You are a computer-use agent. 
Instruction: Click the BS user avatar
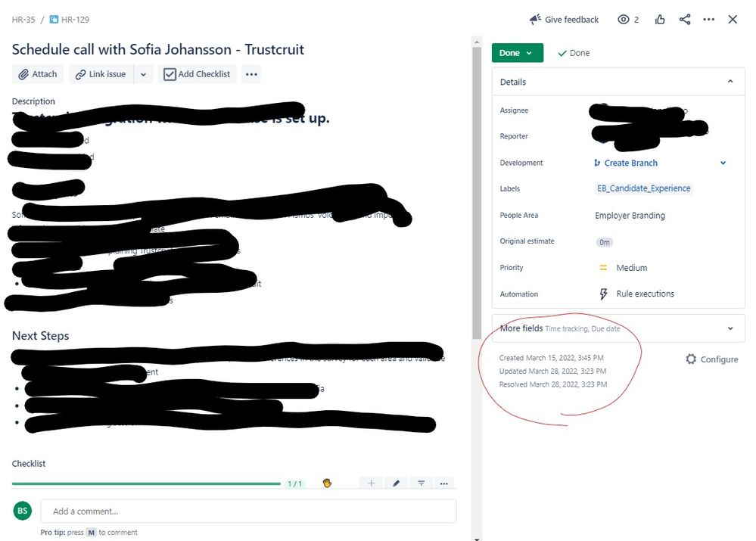22,511
